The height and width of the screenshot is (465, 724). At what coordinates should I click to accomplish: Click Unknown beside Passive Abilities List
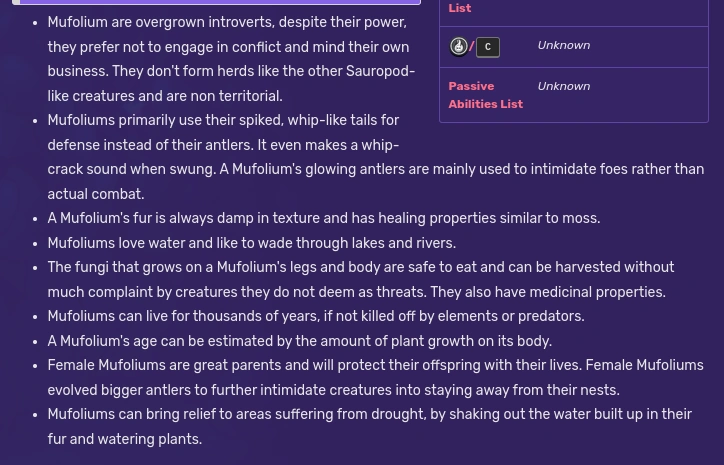click(563, 86)
